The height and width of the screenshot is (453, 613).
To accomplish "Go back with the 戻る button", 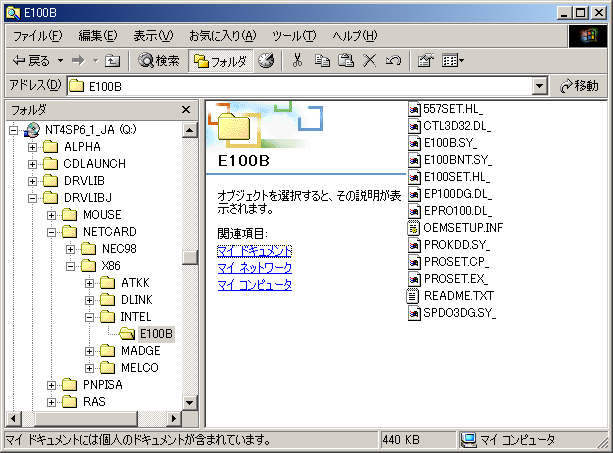I will (31, 61).
